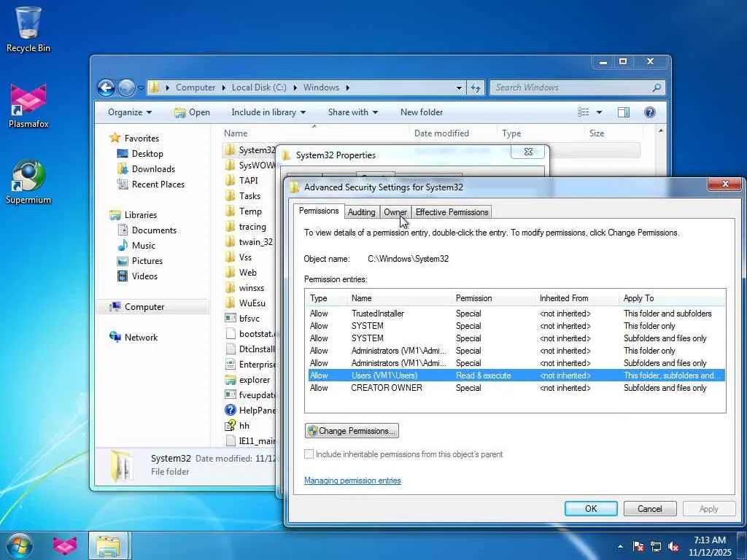Switch to the Auditing tab
747x560 pixels.
tap(361, 212)
